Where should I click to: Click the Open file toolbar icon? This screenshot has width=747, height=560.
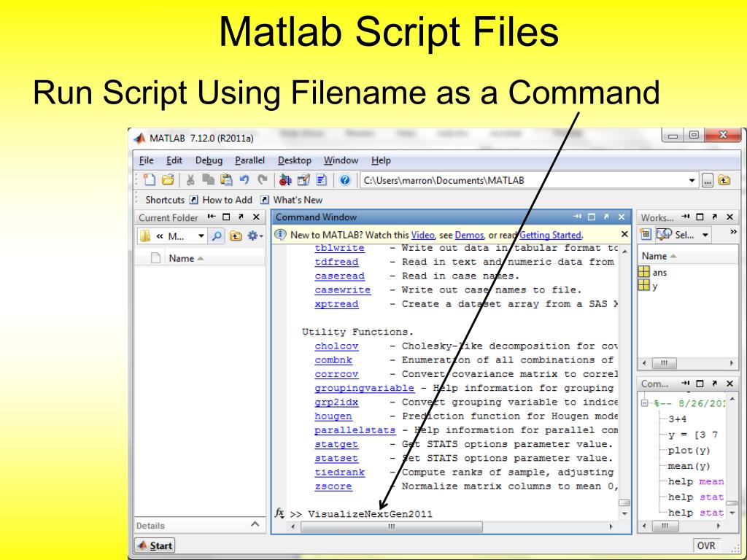(168, 180)
